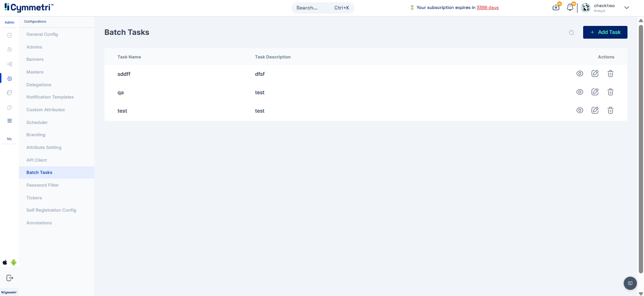Click the logout icon in sidebar
644x296 pixels.
9,278
